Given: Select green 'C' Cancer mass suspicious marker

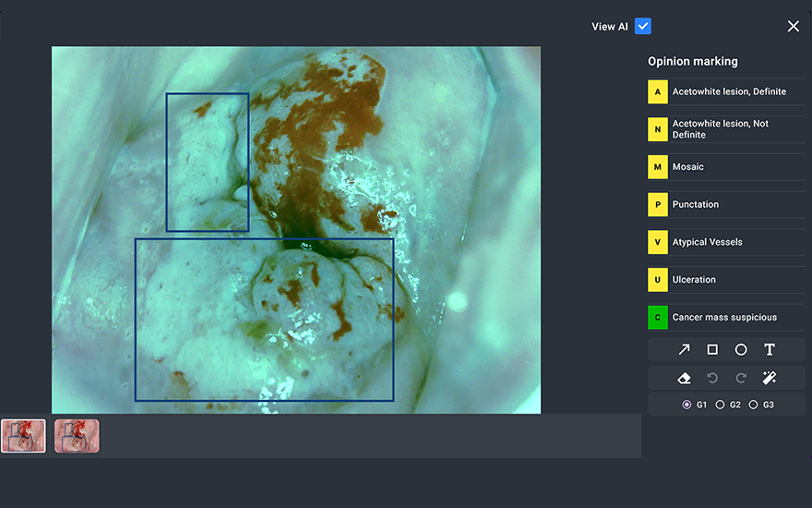Looking at the screenshot, I should pos(658,317).
